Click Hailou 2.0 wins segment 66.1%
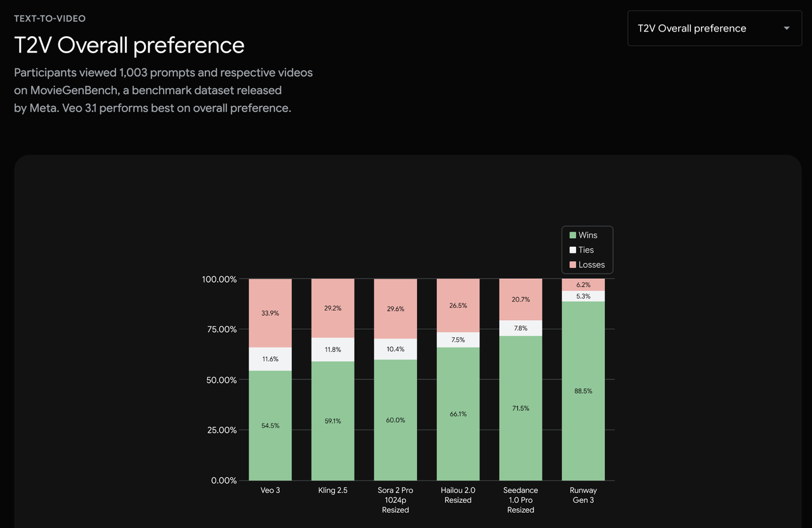The width and height of the screenshot is (812, 528). (x=458, y=414)
